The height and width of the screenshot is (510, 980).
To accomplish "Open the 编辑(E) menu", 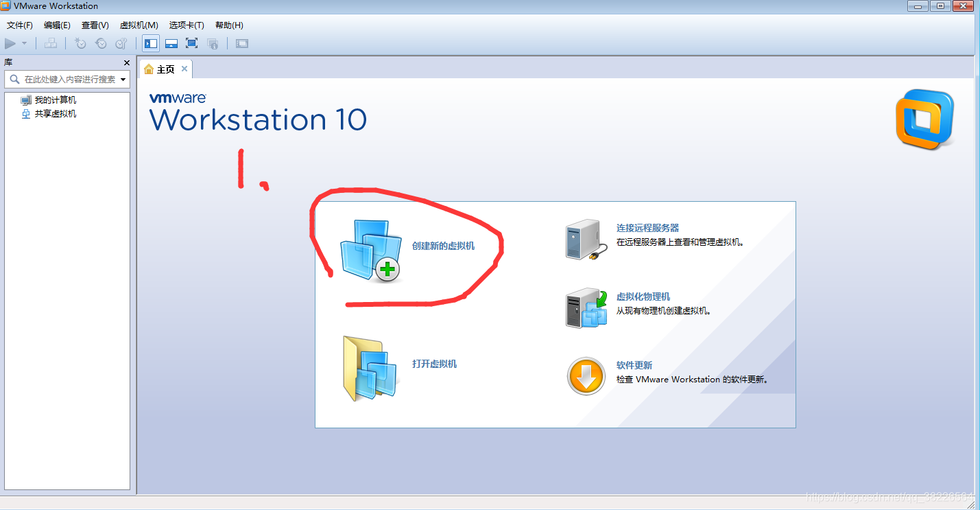I will coord(57,25).
